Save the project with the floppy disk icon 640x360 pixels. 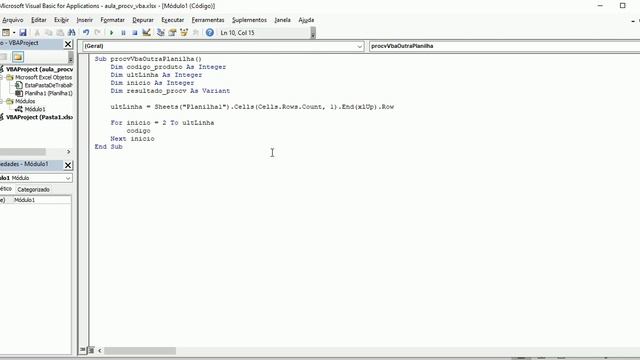[x=23, y=33]
